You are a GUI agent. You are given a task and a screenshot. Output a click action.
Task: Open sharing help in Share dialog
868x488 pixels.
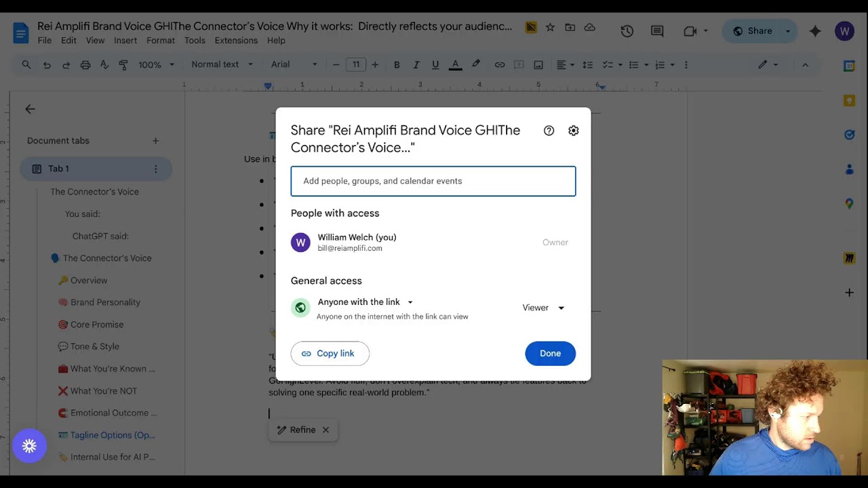[549, 131]
